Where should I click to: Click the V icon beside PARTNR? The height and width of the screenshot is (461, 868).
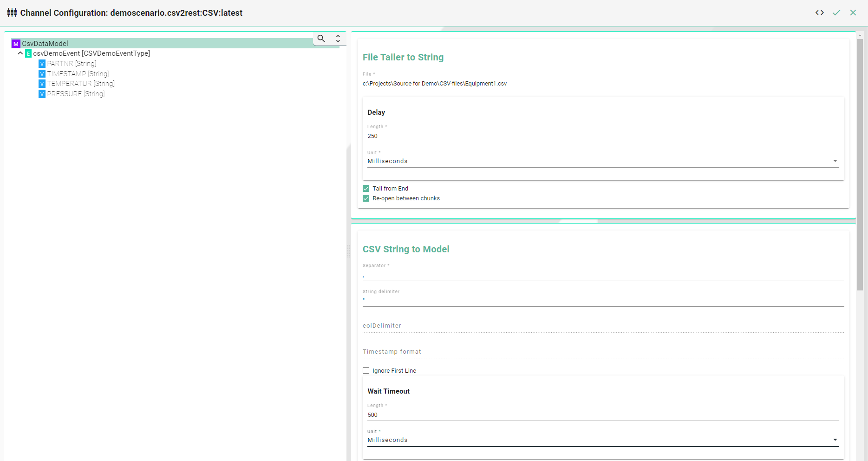42,64
